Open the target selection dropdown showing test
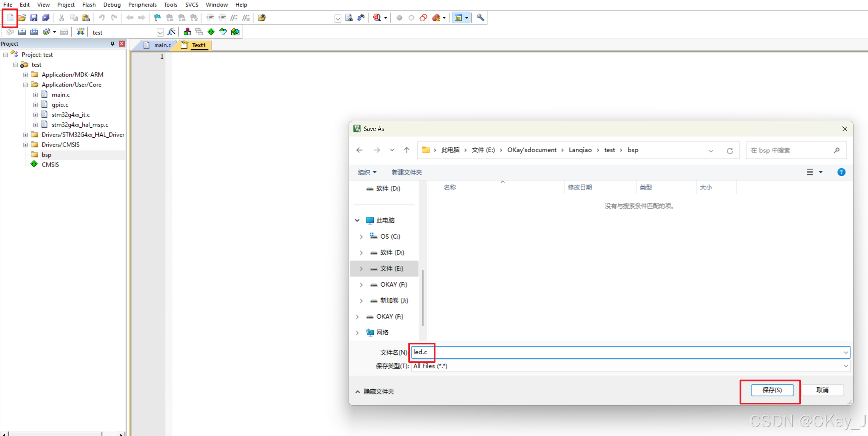 (160, 32)
